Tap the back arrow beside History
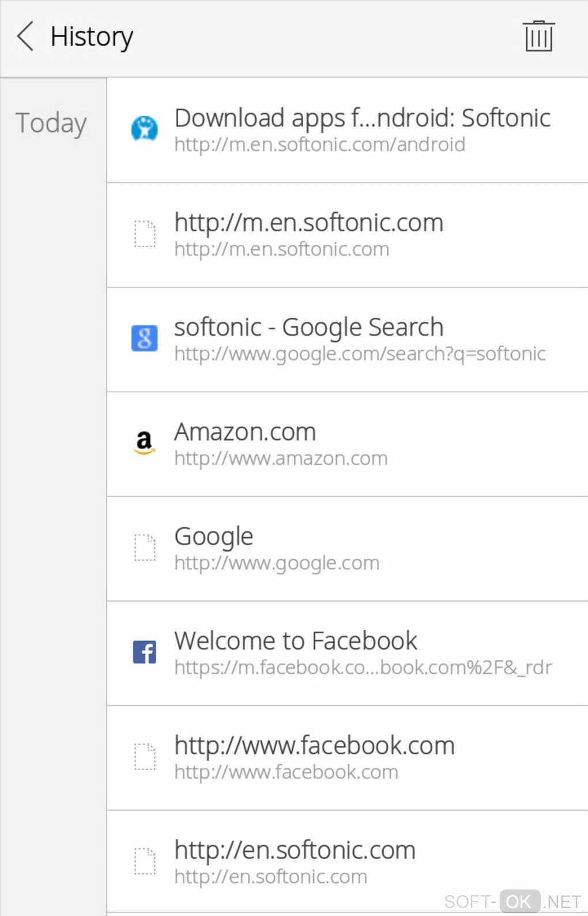This screenshot has height=916, width=588. tap(25, 36)
